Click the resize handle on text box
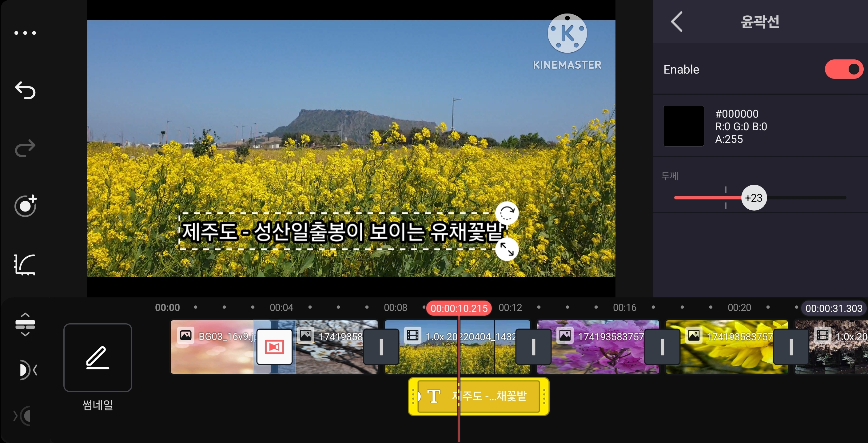The width and height of the screenshot is (868, 443). (507, 249)
